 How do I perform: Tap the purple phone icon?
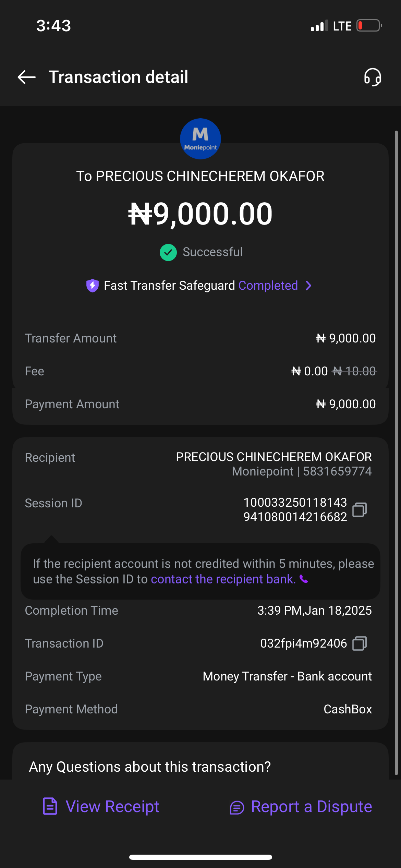[304, 579]
